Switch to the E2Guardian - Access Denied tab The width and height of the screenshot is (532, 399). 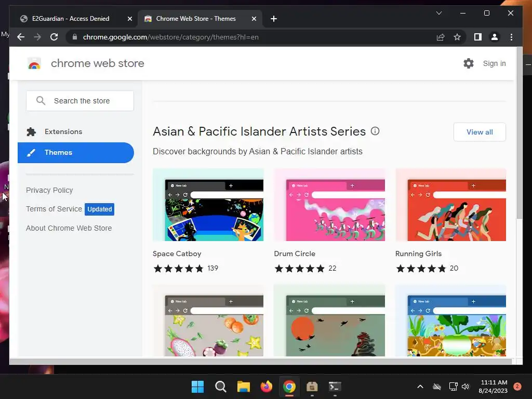click(71, 19)
